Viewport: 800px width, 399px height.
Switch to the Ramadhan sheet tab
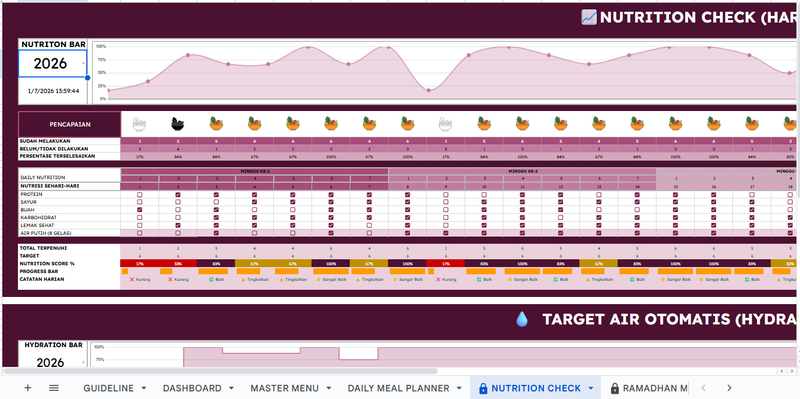[655, 388]
